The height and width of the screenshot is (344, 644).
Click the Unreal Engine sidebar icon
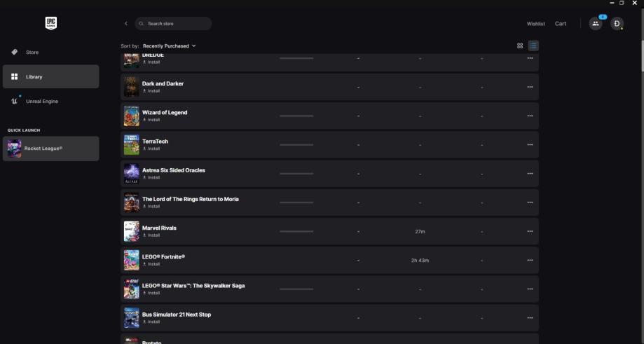[x=15, y=102]
